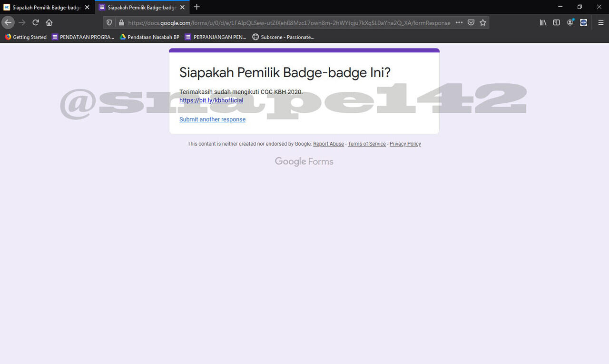Open the Pendataan Nasabah BP bookmark
This screenshot has height=364, width=609.
[149, 37]
